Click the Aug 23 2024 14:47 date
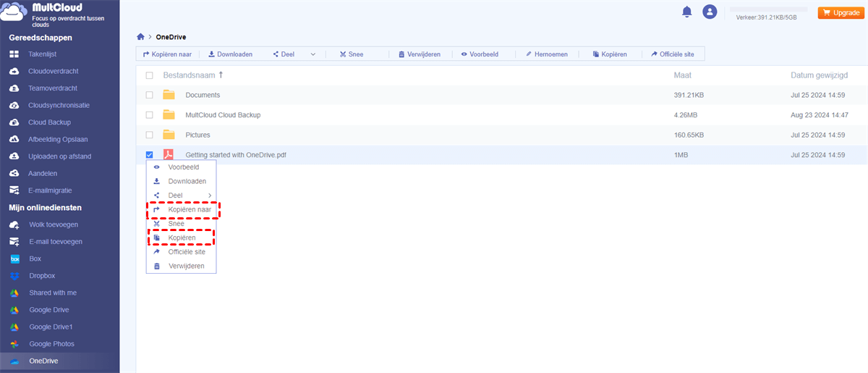The image size is (868, 373). (x=820, y=114)
